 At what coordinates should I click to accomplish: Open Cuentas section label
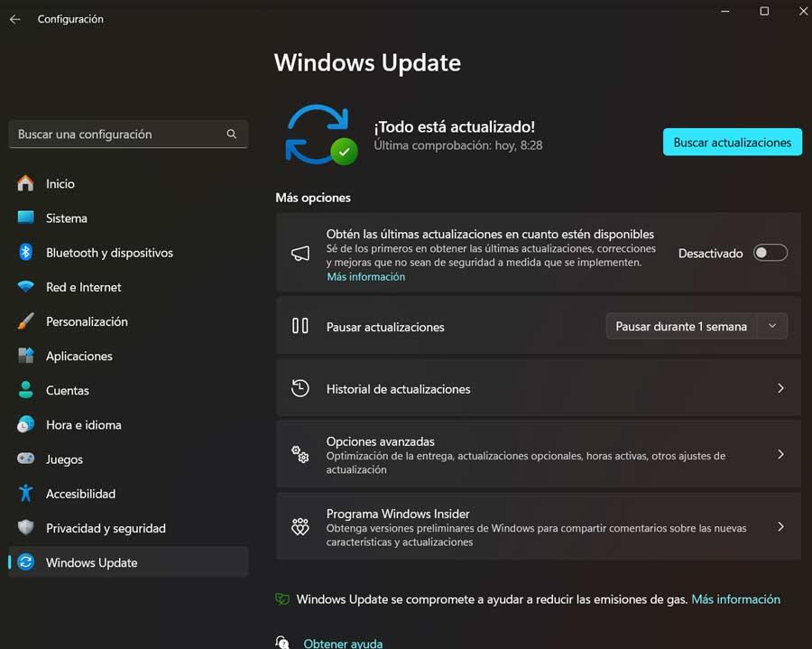68,390
